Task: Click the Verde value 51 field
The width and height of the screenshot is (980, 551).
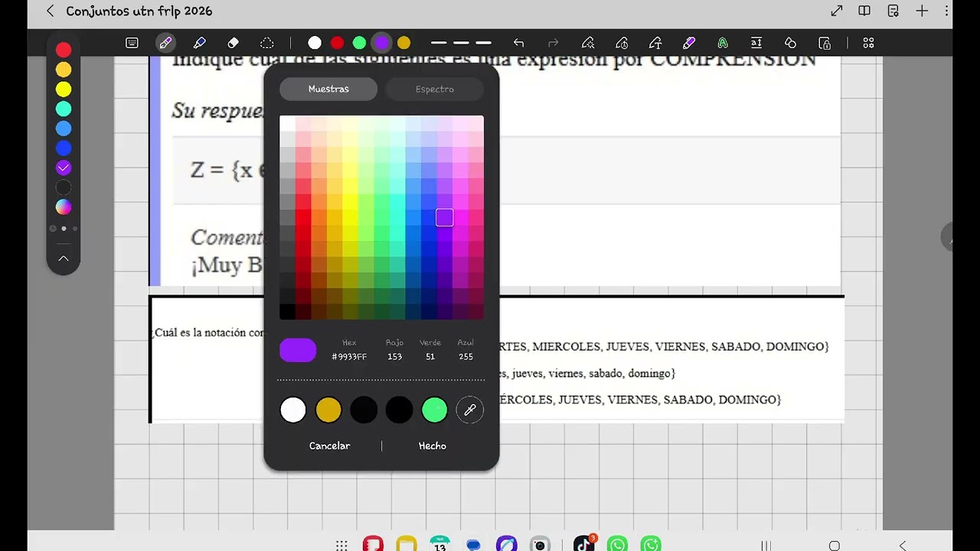Action: (430, 357)
